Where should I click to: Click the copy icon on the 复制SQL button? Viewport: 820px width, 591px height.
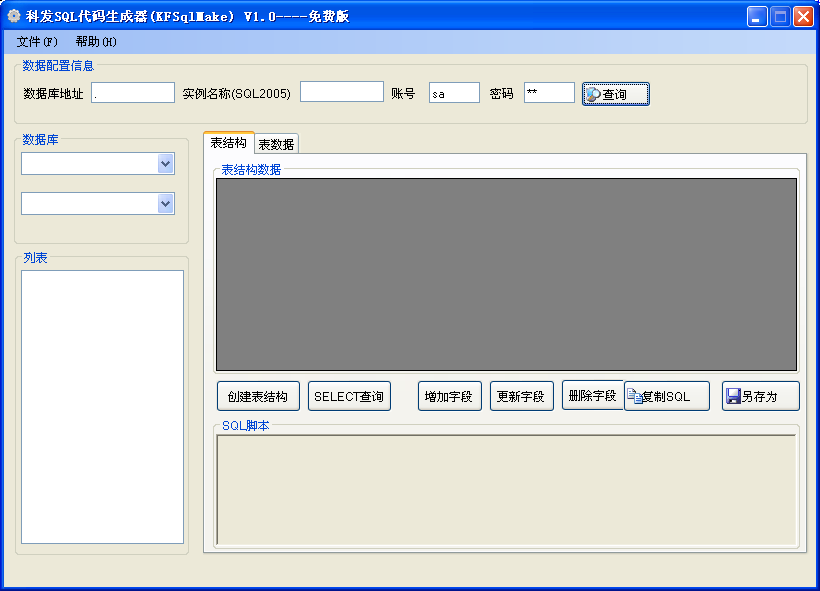[x=634, y=395]
